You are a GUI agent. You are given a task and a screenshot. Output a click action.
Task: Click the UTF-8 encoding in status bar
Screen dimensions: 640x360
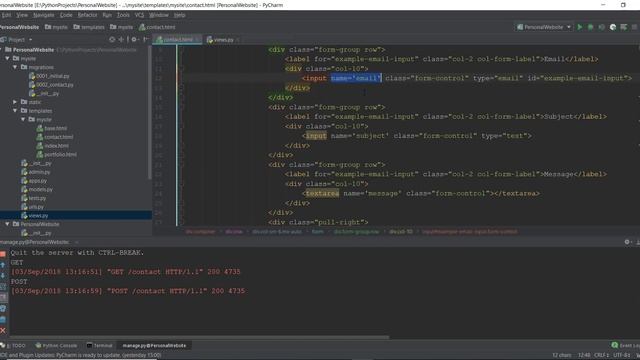(x=622, y=355)
